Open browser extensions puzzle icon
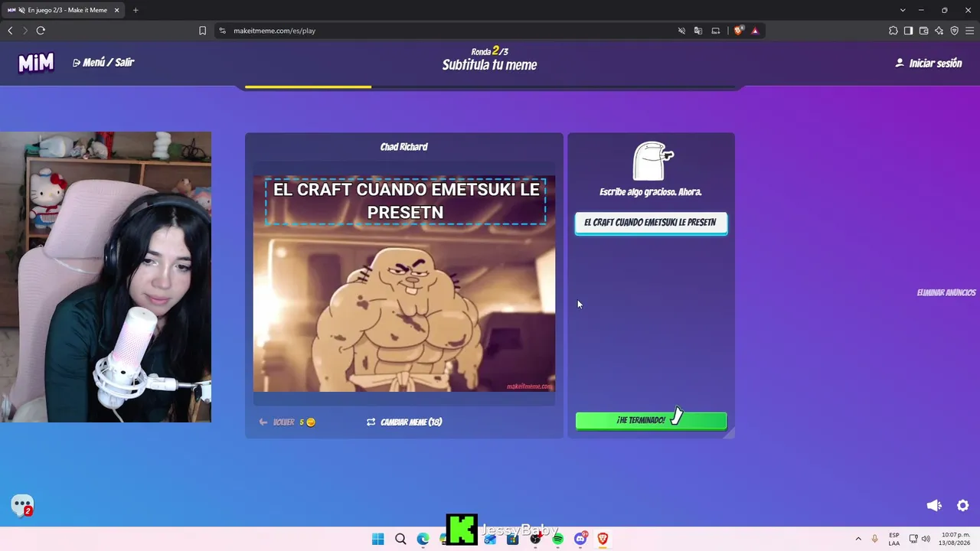Image resolution: width=980 pixels, height=551 pixels. (893, 31)
